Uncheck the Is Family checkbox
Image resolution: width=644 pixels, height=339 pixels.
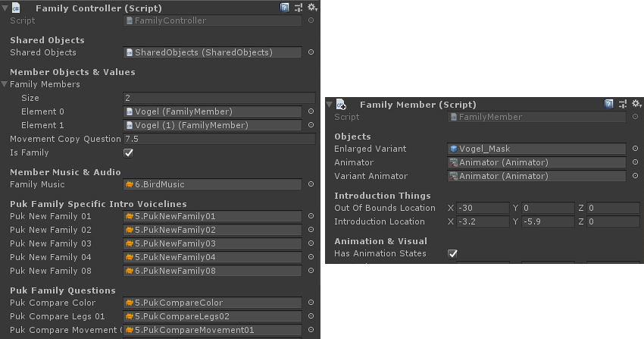pyautogui.click(x=129, y=153)
